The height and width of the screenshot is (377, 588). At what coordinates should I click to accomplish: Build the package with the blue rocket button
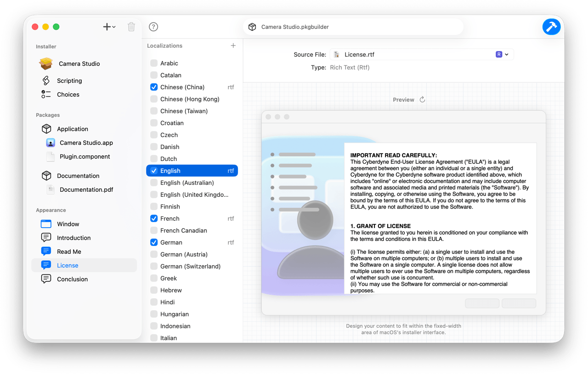(551, 27)
